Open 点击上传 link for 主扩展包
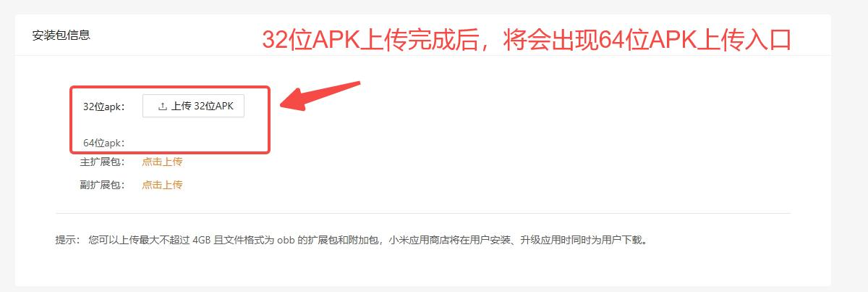Viewport: 868px width, 292px height. [162, 162]
